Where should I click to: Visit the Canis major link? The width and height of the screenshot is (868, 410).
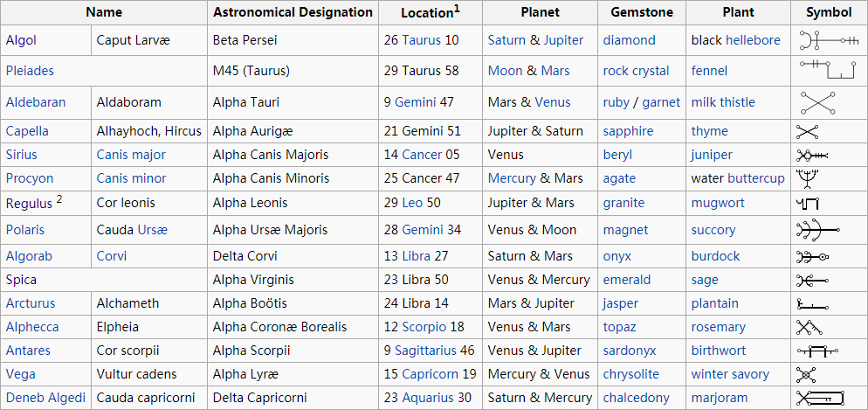click(131, 155)
